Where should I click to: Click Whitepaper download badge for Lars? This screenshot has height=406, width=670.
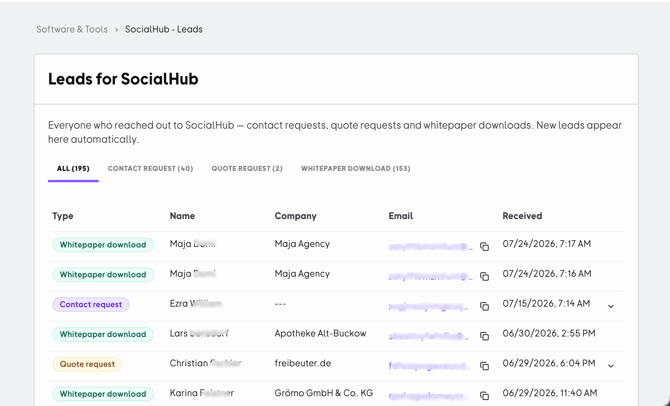pos(103,334)
